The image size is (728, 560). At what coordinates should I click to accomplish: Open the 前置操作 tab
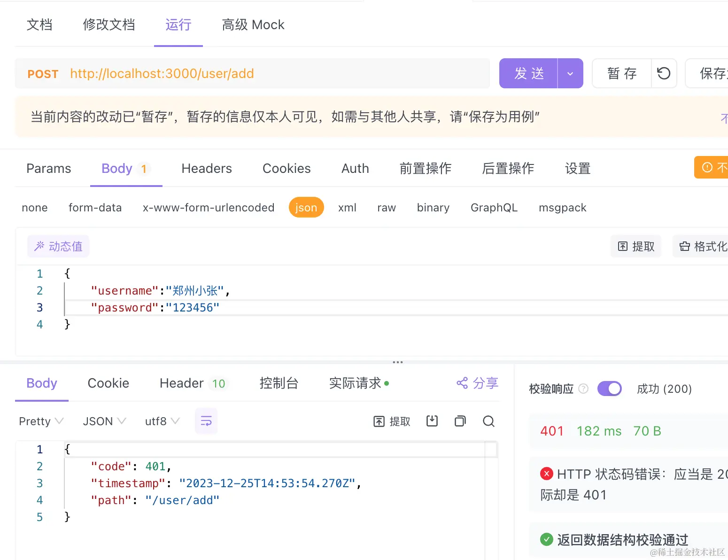tap(426, 169)
